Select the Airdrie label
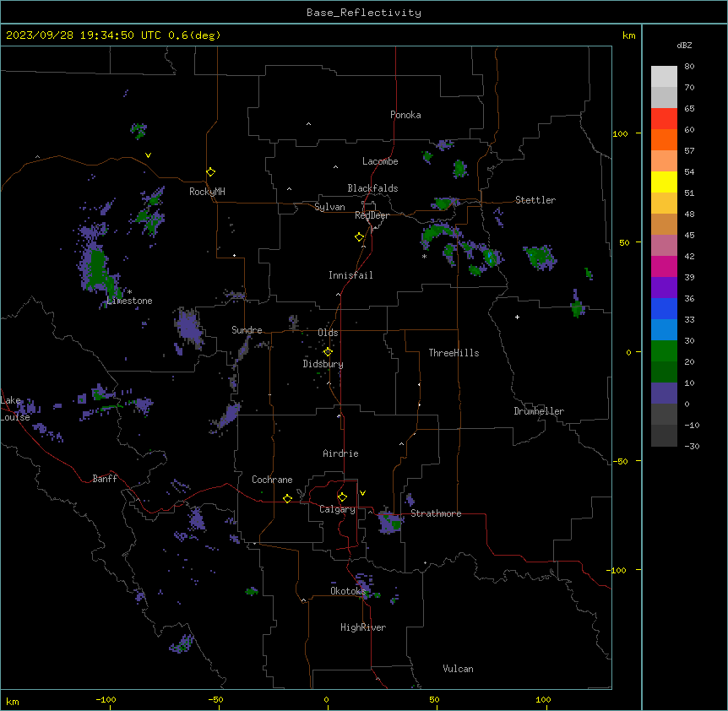Screen dimensions: 728x711 point(340,453)
